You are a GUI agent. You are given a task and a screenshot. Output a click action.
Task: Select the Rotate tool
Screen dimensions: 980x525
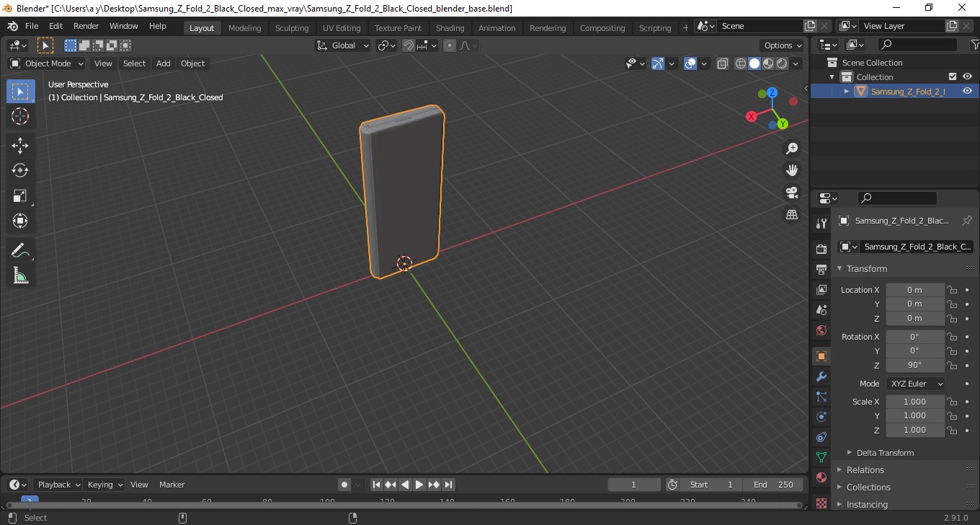pyautogui.click(x=20, y=171)
